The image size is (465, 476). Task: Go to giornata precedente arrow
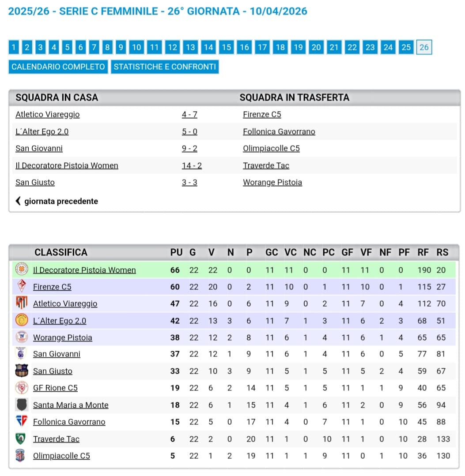pos(19,201)
